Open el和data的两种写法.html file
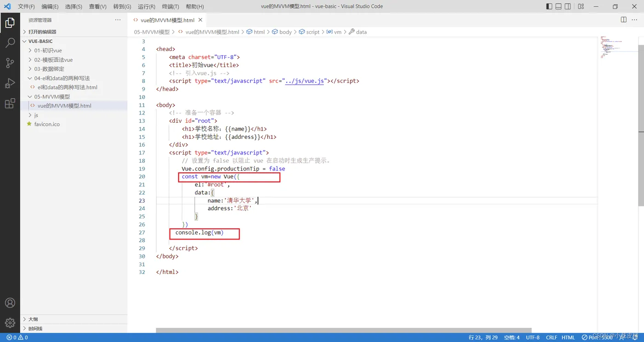 (x=74, y=87)
